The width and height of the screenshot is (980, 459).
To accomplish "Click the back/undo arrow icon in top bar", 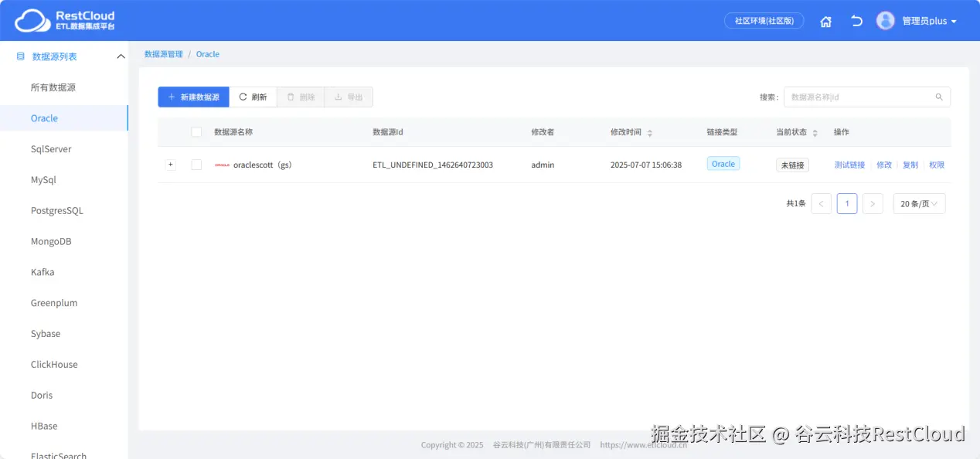I will [x=856, y=21].
